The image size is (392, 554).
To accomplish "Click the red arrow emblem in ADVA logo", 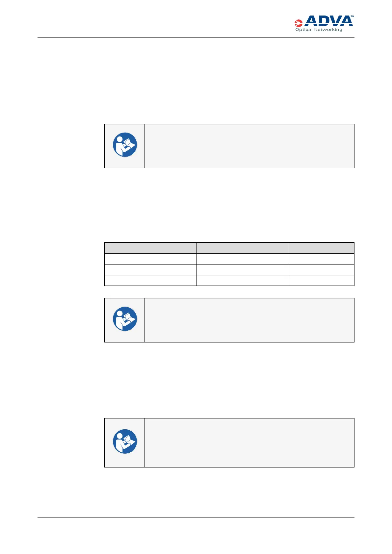I will (298, 23).
